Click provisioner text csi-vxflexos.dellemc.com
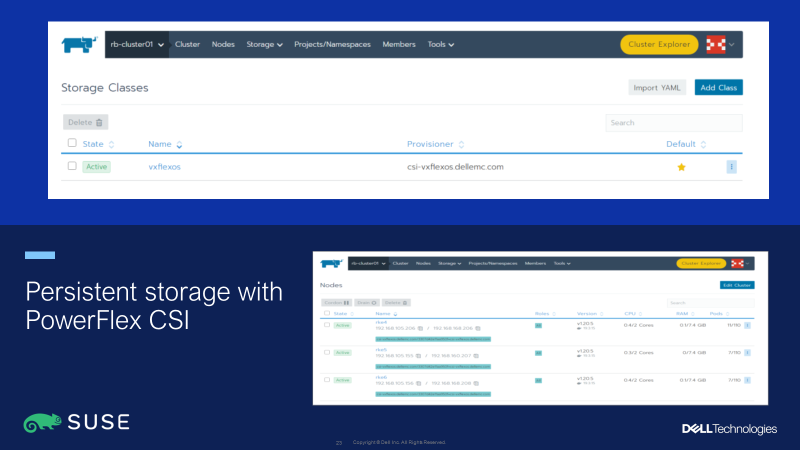 [x=455, y=167]
